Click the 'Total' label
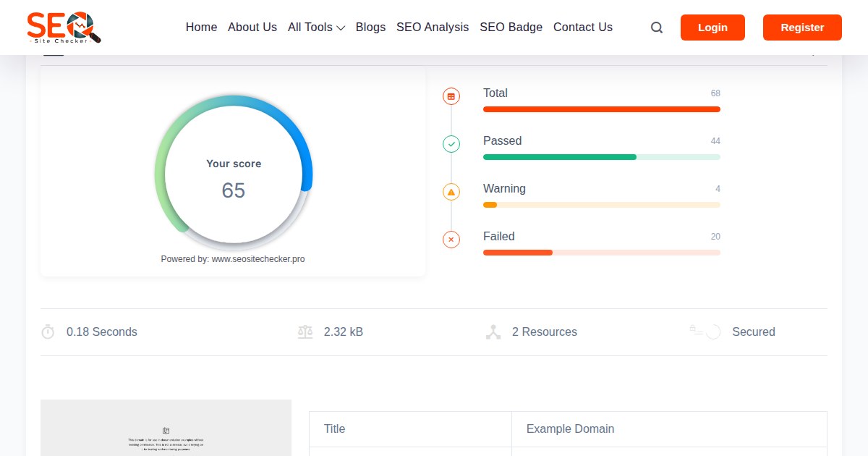The height and width of the screenshot is (456, 868). tap(495, 93)
